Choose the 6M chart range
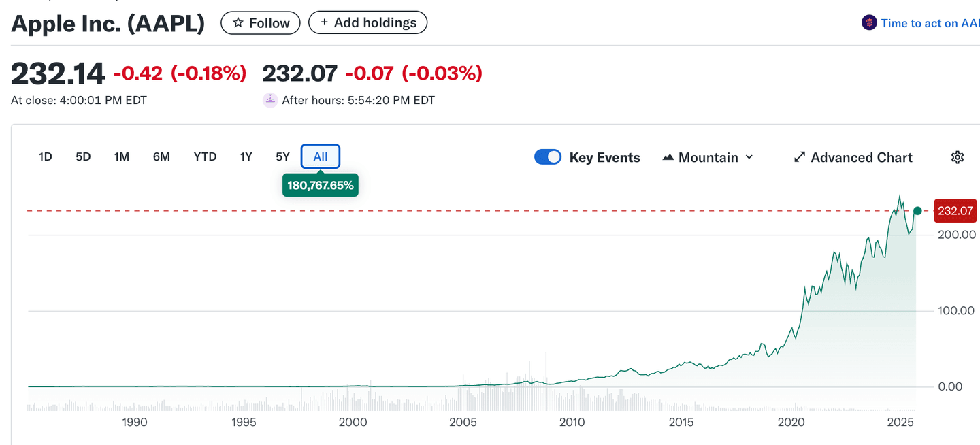980x445 pixels. click(161, 157)
